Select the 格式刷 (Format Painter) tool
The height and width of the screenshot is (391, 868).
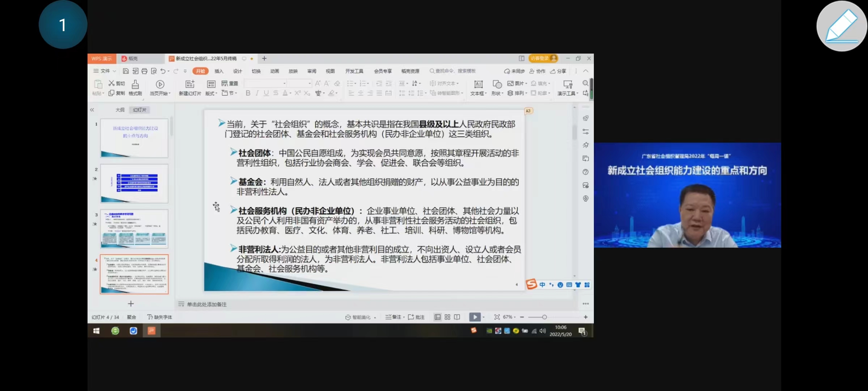click(x=134, y=88)
